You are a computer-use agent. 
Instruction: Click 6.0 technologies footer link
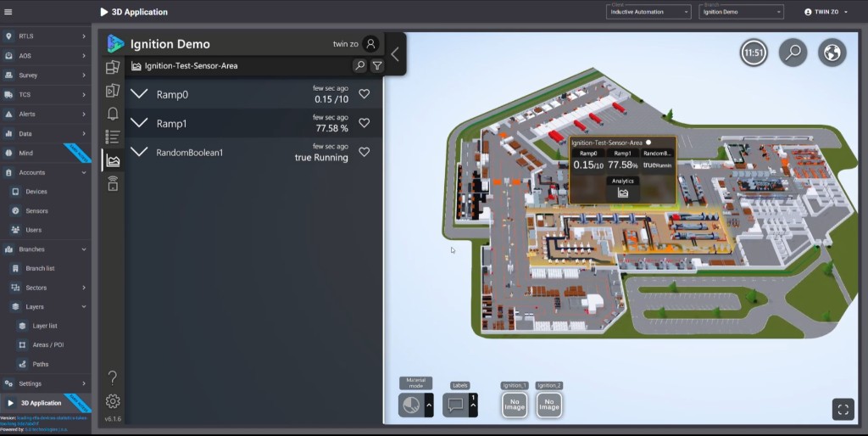point(46,429)
